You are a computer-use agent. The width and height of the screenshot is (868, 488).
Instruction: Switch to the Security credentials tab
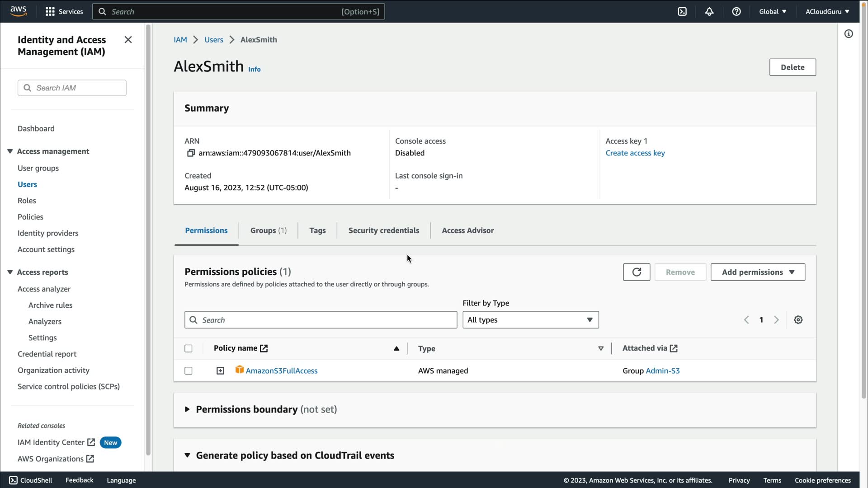tap(383, 230)
